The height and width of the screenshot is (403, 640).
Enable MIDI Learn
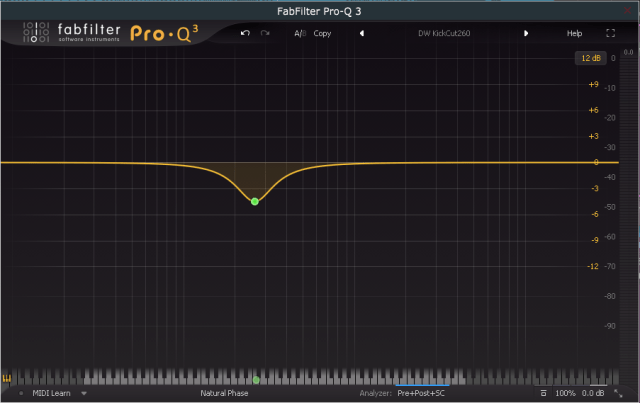(x=52, y=394)
